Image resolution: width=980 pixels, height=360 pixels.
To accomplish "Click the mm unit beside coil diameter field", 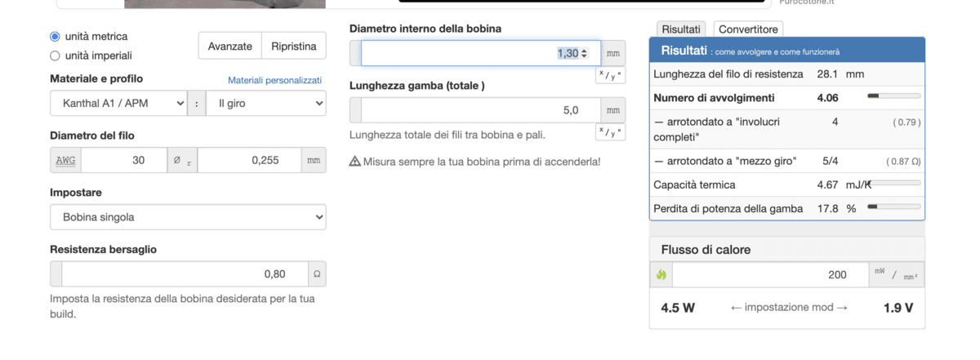I will (613, 53).
